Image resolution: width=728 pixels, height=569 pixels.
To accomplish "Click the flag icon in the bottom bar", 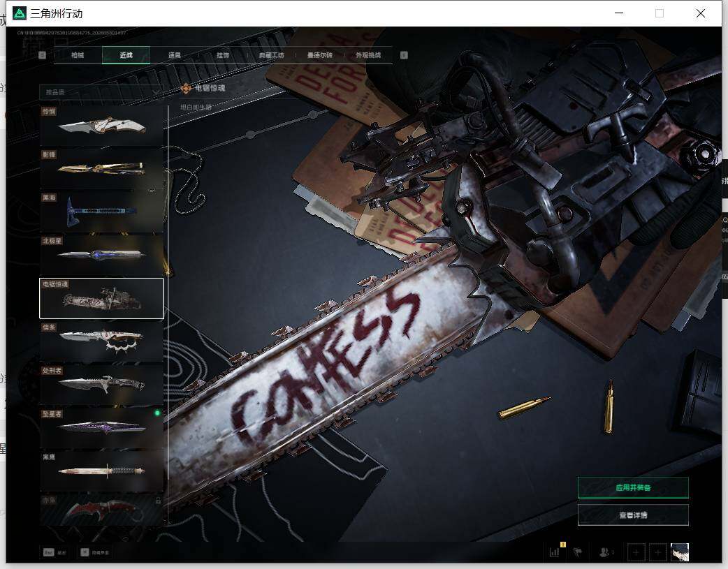I will point(578,552).
